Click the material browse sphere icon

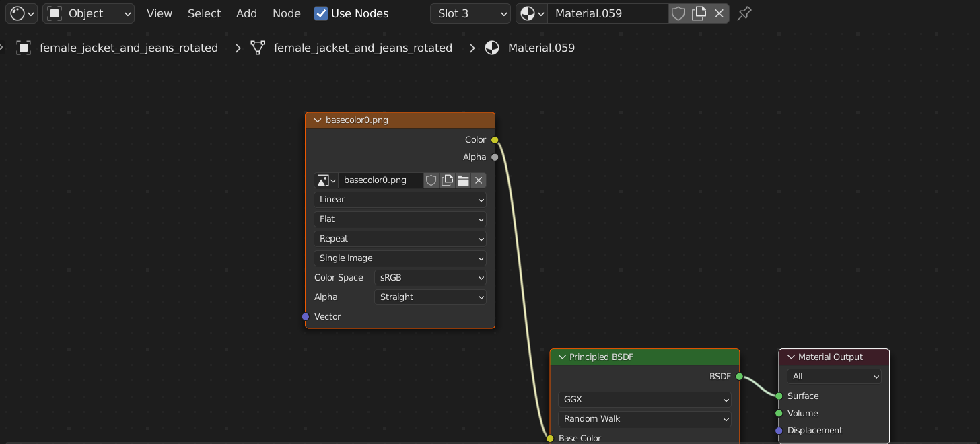(532, 13)
